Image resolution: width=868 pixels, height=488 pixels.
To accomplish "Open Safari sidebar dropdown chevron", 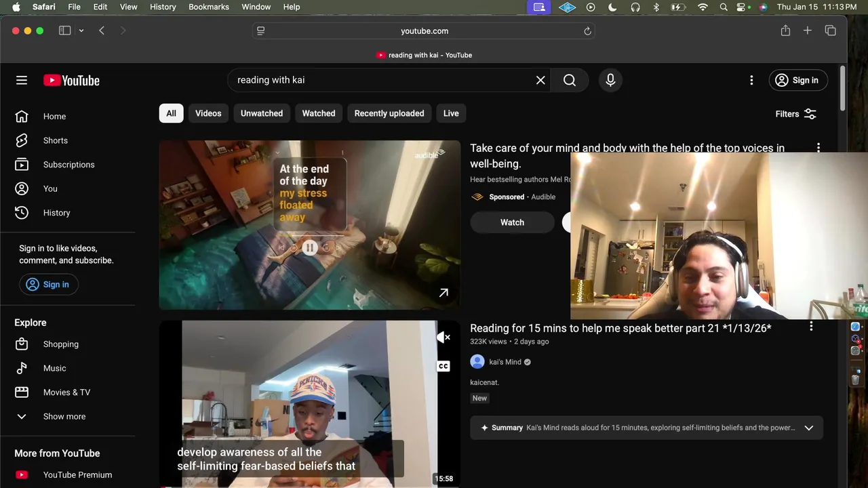I will point(81,30).
